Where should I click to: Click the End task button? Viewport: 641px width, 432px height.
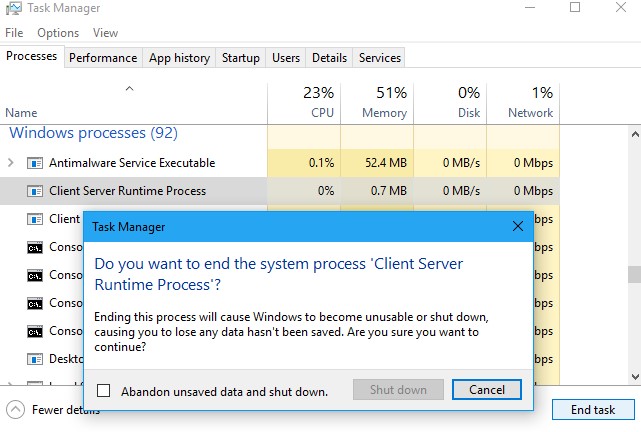click(x=593, y=410)
